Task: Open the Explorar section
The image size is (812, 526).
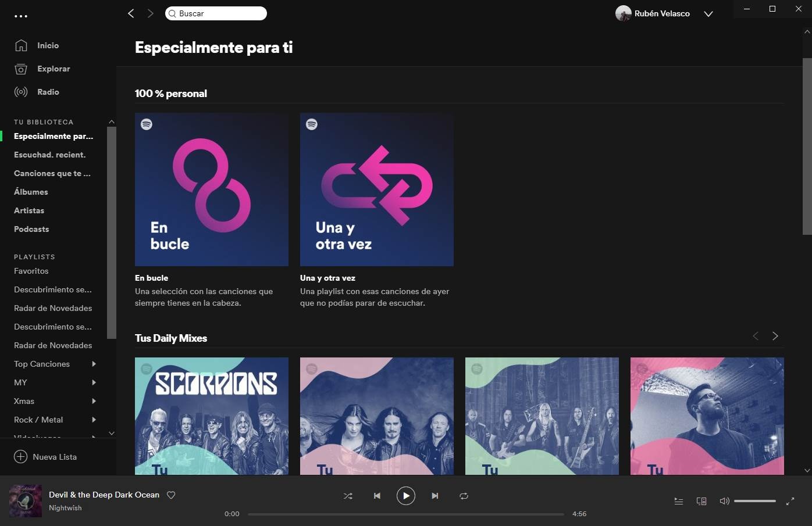Action: click(54, 69)
